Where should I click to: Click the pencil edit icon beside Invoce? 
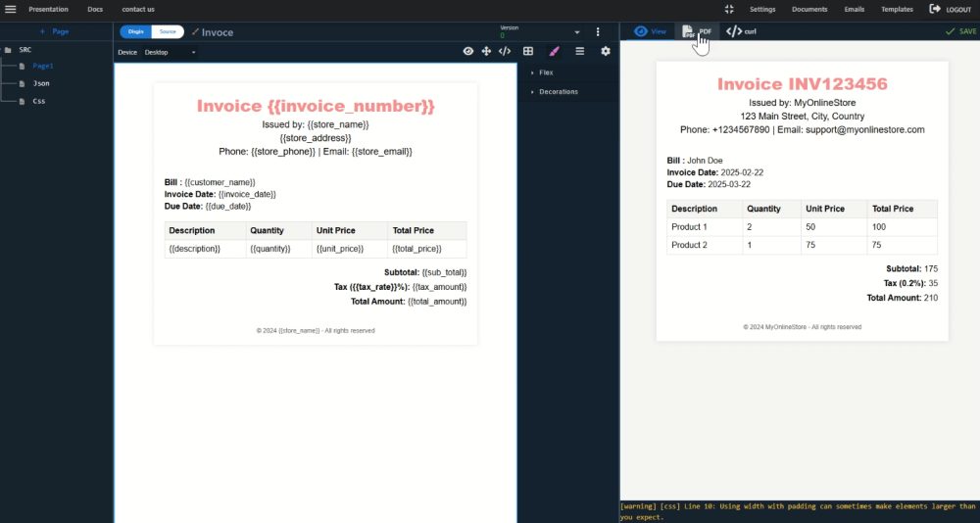coord(195,32)
